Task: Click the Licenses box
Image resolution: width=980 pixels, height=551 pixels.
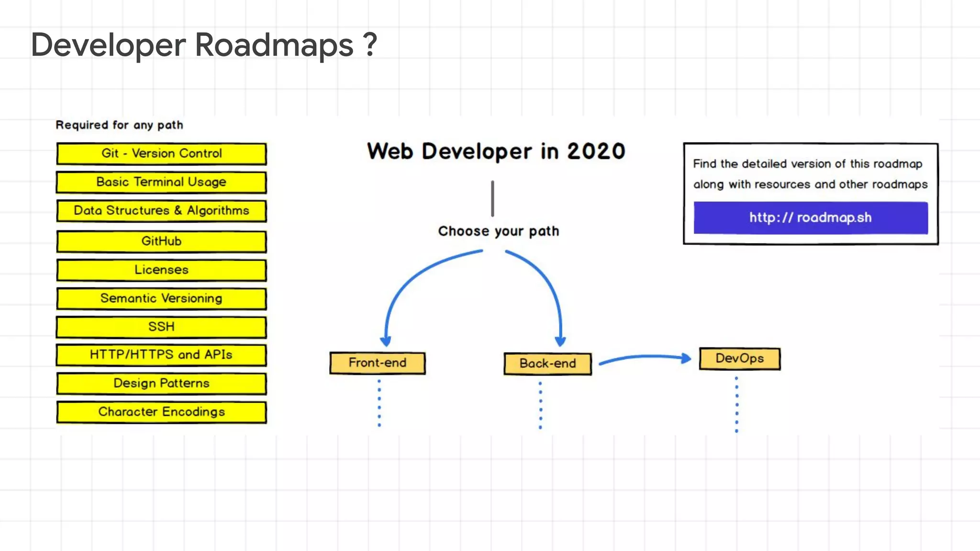Action: point(161,270)
